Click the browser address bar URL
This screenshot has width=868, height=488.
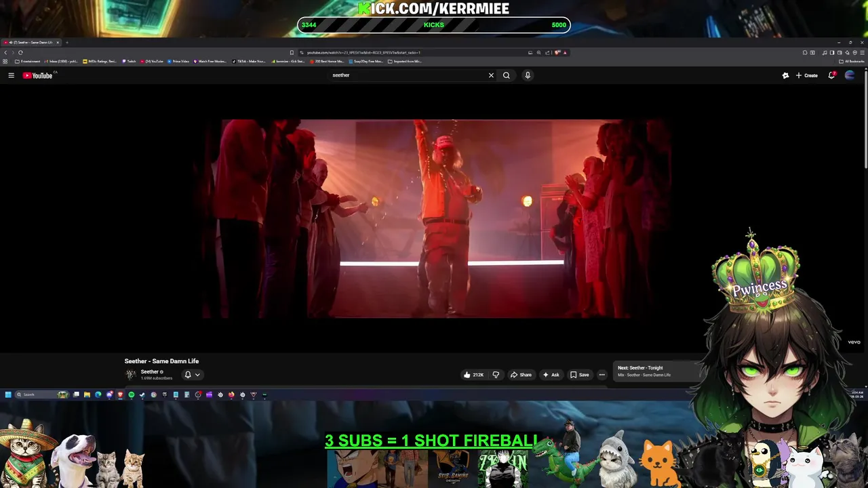(364, 52)
